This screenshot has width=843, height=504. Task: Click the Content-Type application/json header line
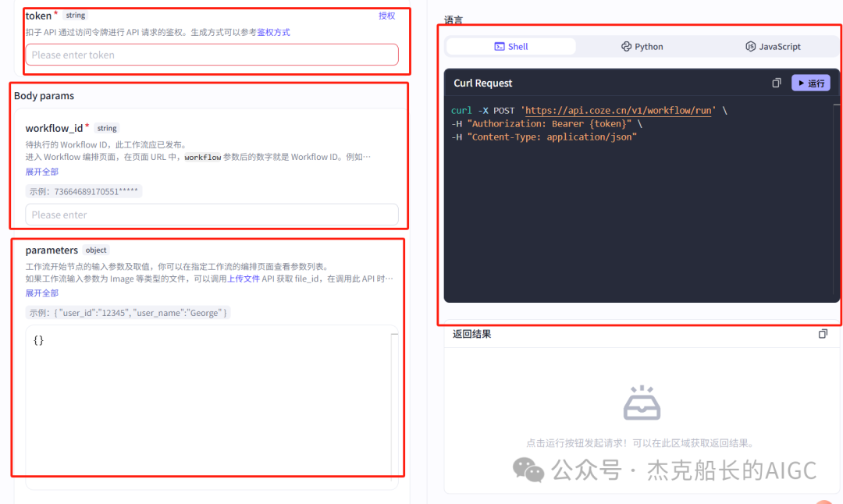(x=543, y=137)
